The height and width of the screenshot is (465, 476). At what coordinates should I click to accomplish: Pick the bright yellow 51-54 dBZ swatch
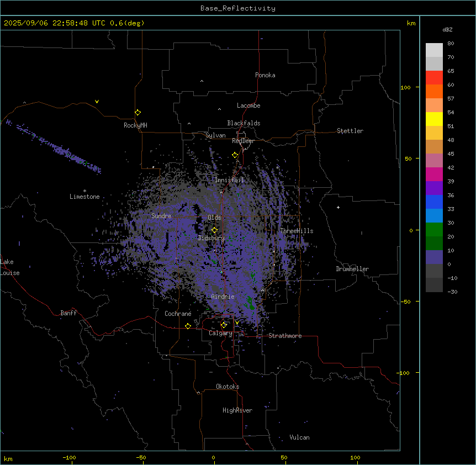pos(434,119)
